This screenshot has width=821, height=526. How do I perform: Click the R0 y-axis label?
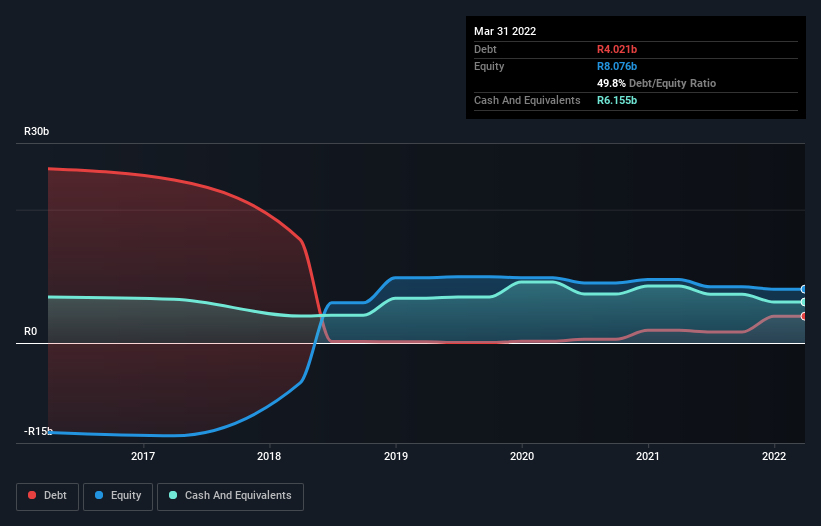pos(30,331)
